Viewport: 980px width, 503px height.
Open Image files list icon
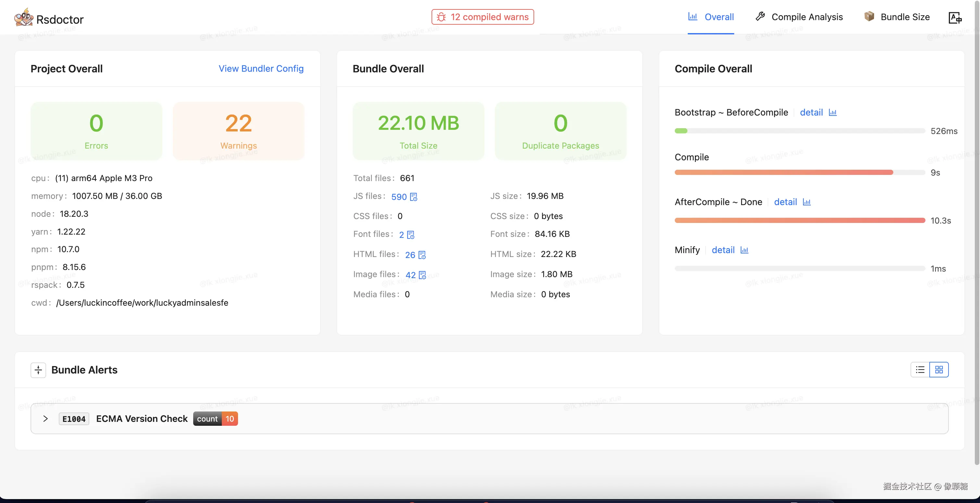pos(422,275)
